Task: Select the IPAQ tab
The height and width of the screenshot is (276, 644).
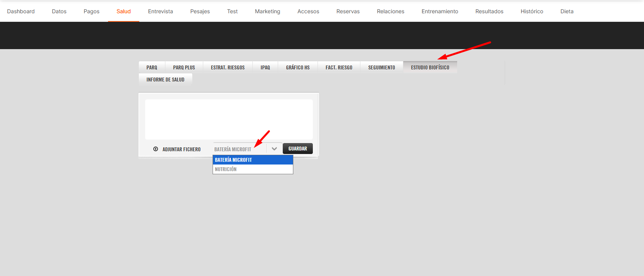Action: tap(265, 67)
